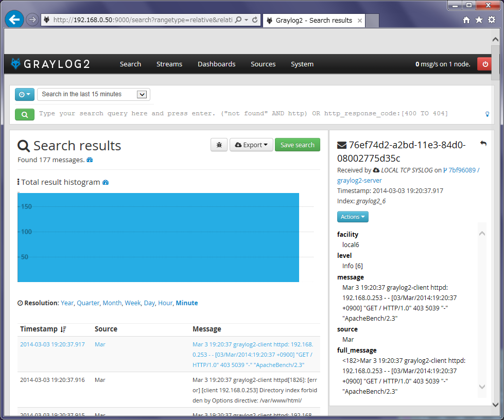This screenshot has height=420, width=504.
Task: Click the 'local6' facility value
Action: 351,245
